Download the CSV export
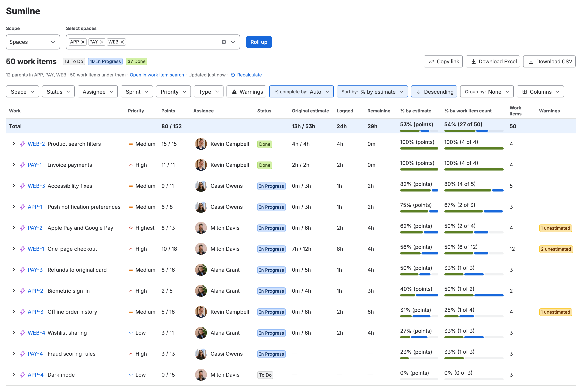Image resolution: width=582 pixels, height=392 pixels. click(550, 61)
